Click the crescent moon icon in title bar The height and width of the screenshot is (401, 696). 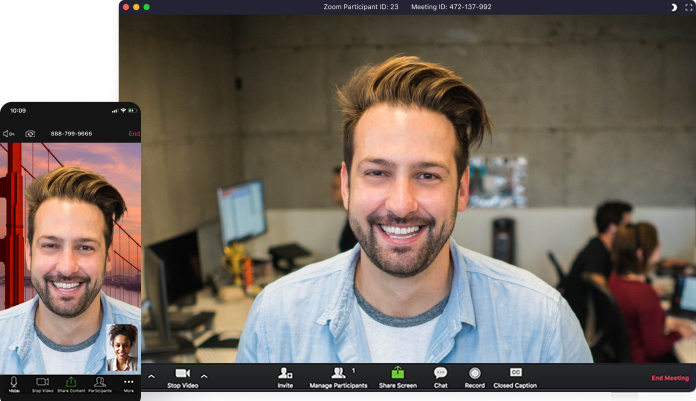(x=674, y=7)
